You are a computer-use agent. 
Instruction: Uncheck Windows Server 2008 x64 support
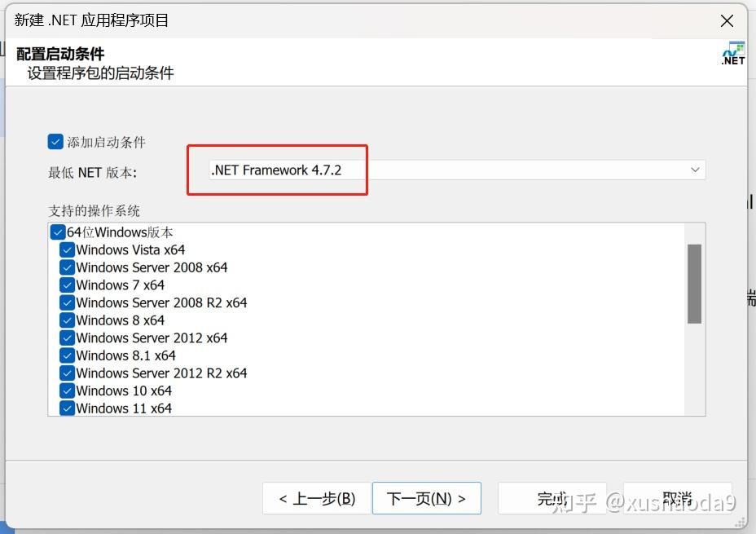67,267
